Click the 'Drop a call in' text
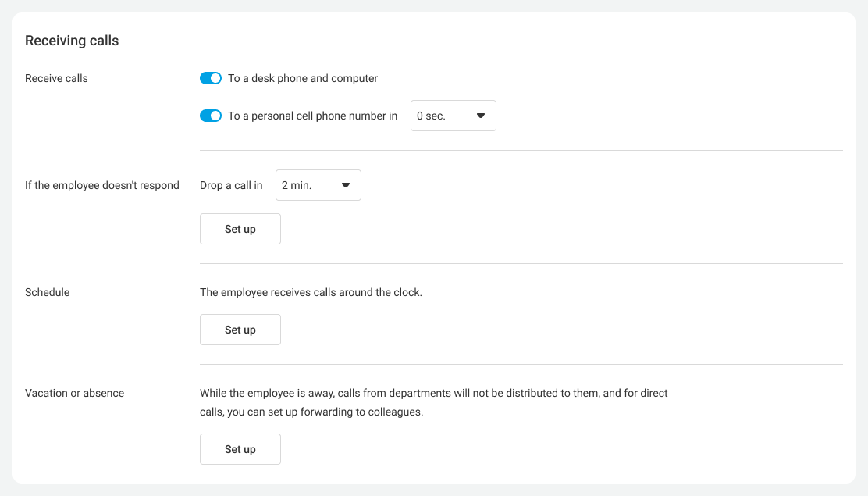The width and height of the screenshot is (868, 496). click(231, 185)
